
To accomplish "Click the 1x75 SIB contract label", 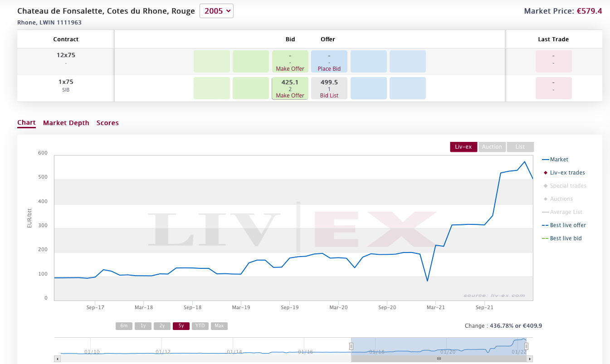I will 66,86.
